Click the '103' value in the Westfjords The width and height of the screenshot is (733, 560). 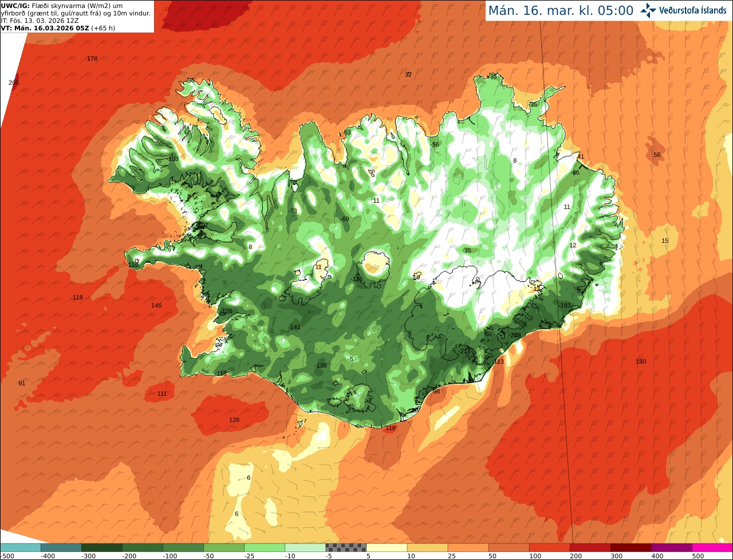pos(174,159)
